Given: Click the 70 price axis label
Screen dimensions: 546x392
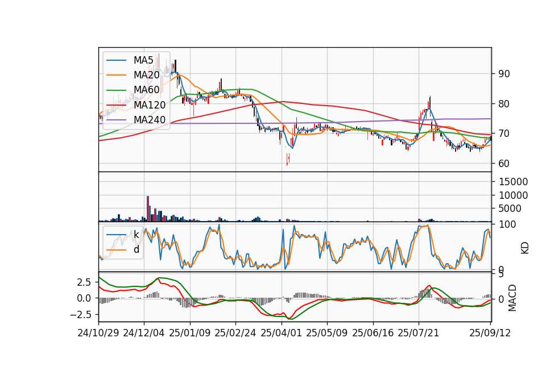Looking at the screenshot, I should coord(504,134).
